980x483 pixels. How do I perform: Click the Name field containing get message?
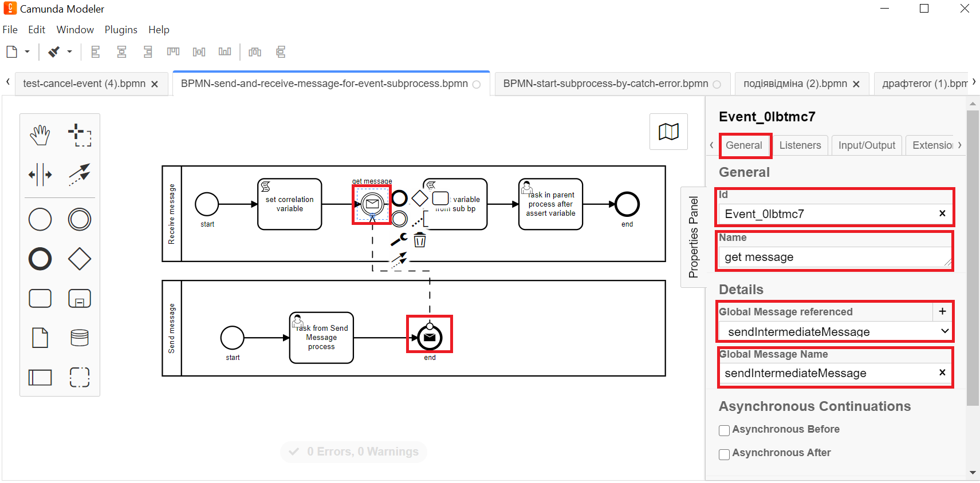pyautogui.click(x=835, y=257)
